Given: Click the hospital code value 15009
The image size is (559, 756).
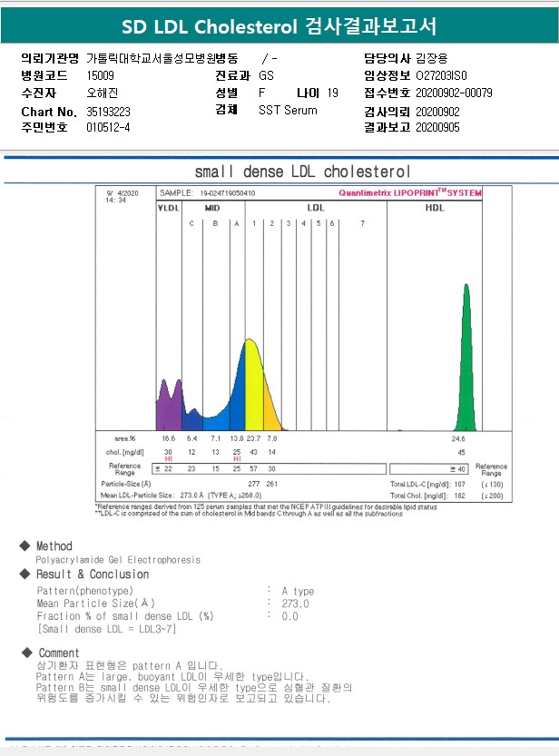Looking at the screenshot, I should pyautogui.click(x=100, y=75).
